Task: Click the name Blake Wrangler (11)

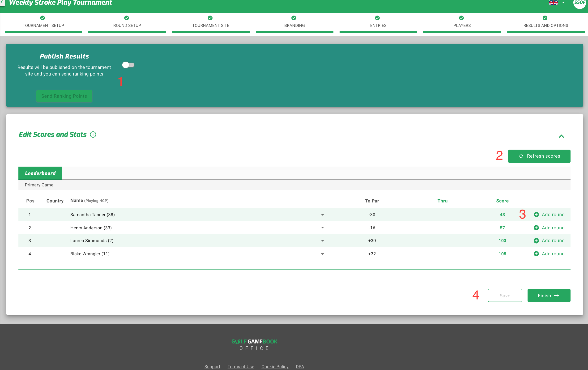Action: click(x=90, y=254)
